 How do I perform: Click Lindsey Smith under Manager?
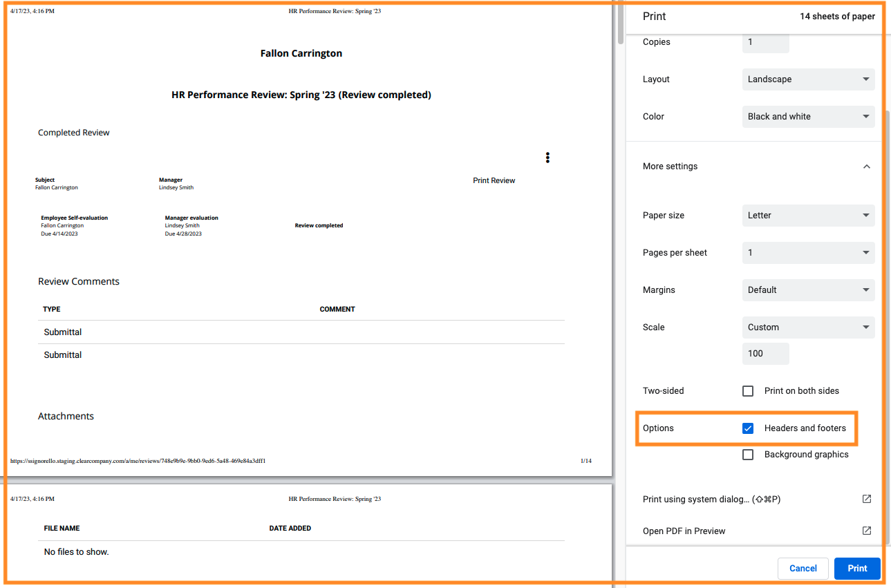(x=176, y=187)
